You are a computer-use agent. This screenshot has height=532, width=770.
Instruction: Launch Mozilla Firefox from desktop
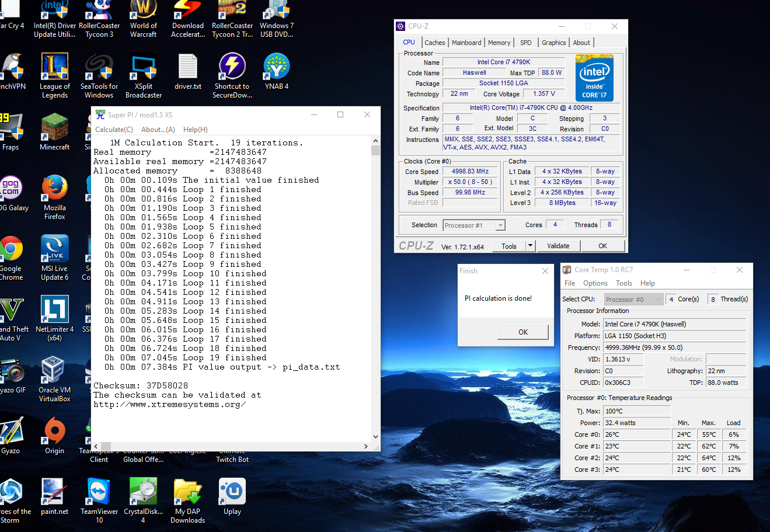55,197
